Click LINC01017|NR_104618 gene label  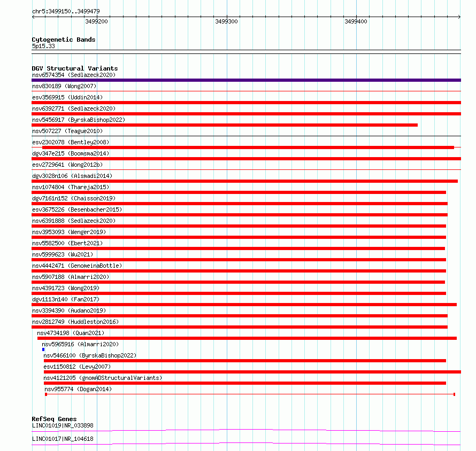(x=63, y=439)
